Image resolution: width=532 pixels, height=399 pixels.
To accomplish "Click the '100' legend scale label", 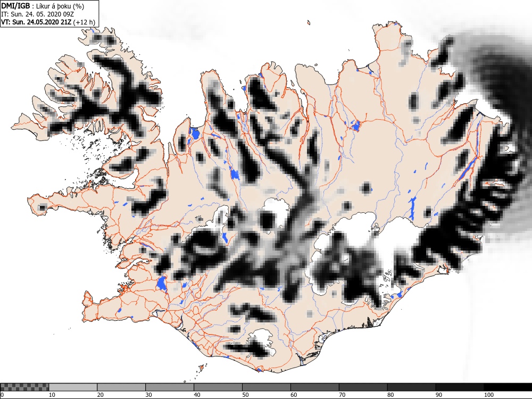I will click(x=489, y=395).
